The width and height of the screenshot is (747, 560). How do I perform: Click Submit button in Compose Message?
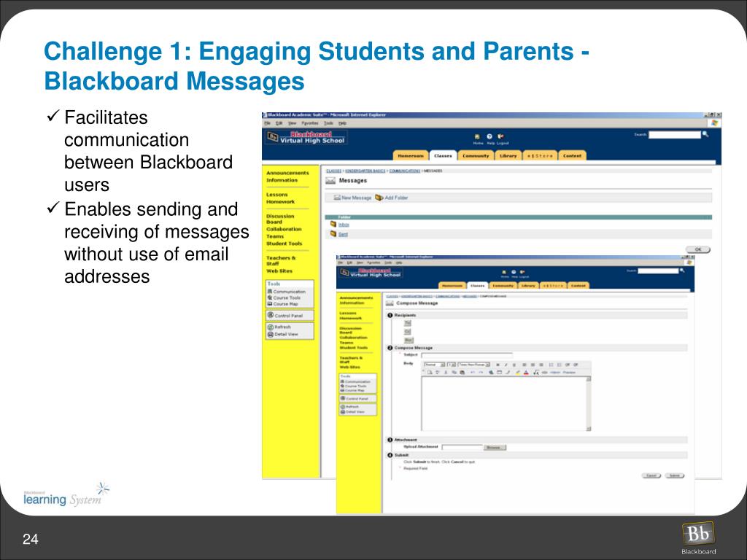[x=675, y=475]
